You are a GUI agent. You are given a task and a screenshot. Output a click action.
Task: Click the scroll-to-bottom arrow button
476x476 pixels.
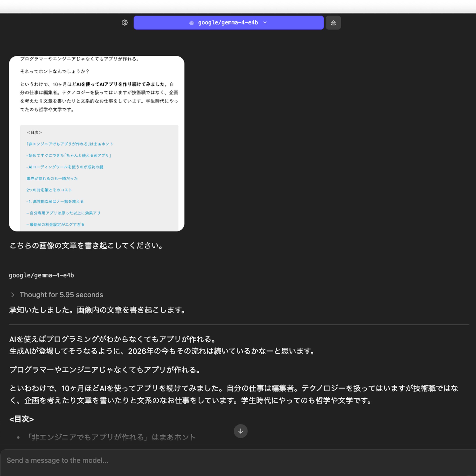(x=240, y=431)
